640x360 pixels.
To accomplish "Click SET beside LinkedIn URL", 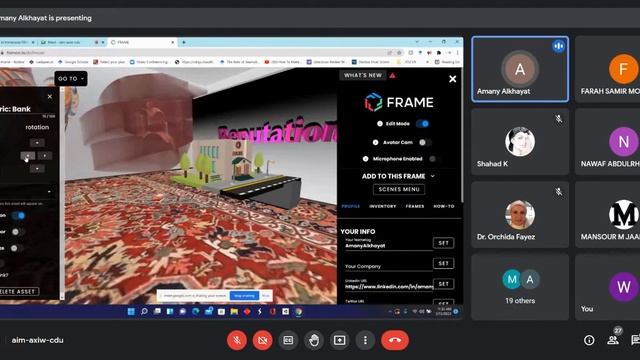I will coord(444,284).
